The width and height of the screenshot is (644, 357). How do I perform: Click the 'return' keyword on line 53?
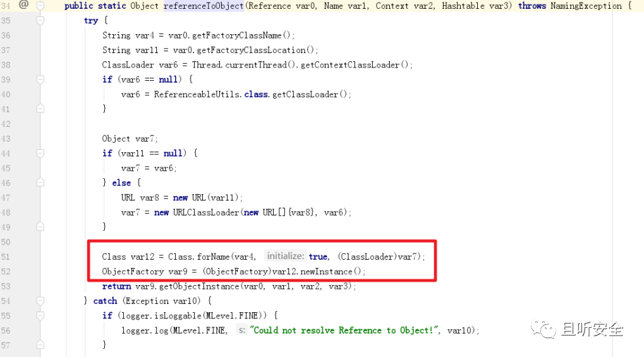coord(117,286)
